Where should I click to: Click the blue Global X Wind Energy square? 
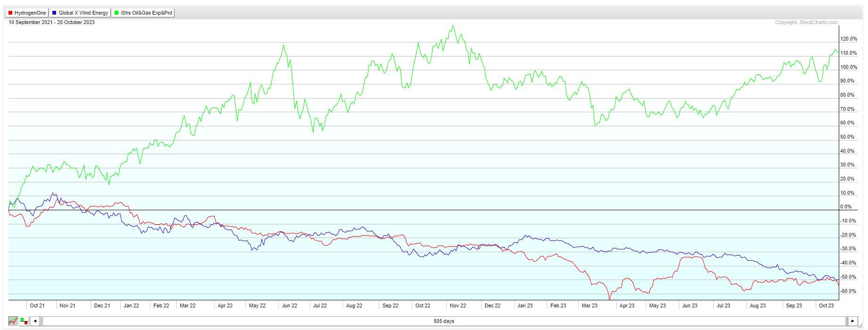54,13
